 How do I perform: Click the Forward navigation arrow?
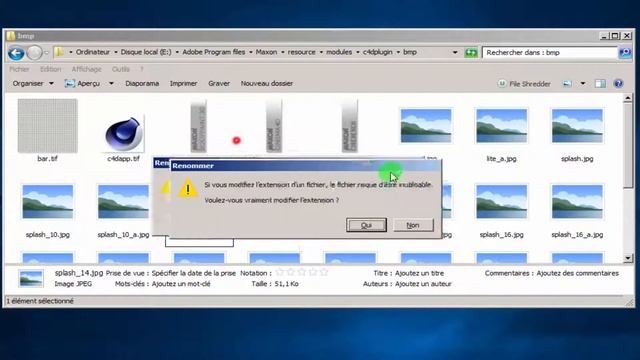click(34, 53)
